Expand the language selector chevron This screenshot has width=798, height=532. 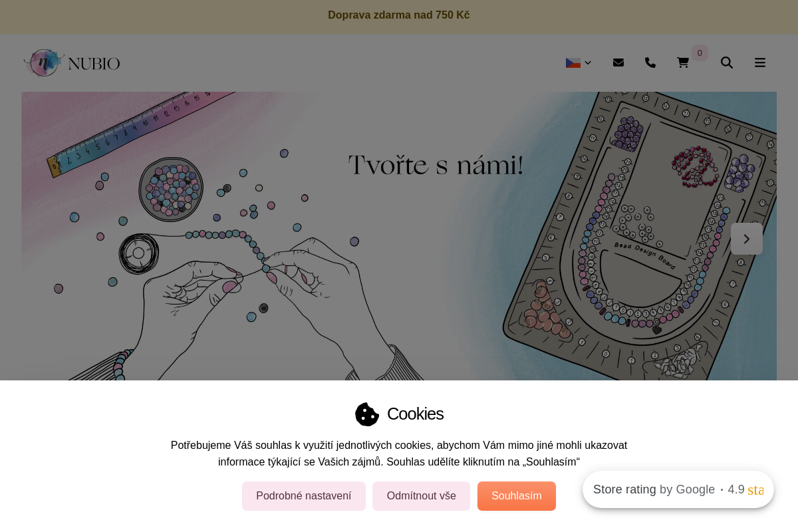(x=588, y=63)
